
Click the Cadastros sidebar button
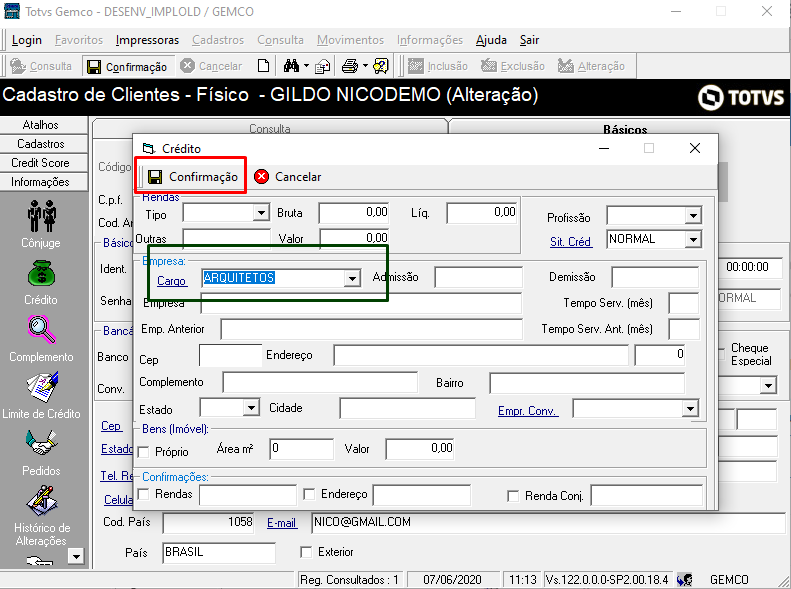click(x=44, y=144)
